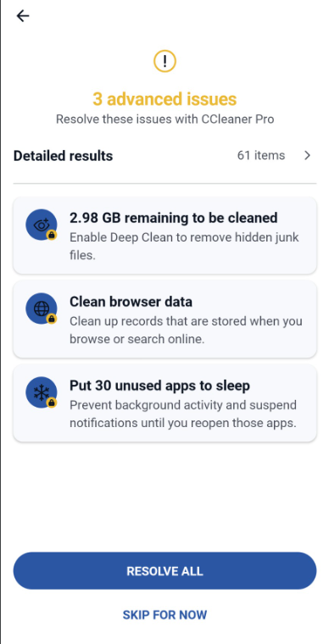Click the Deep Clean eye icon
This screenshot has width=329, height=644.
tap(42, 225)
